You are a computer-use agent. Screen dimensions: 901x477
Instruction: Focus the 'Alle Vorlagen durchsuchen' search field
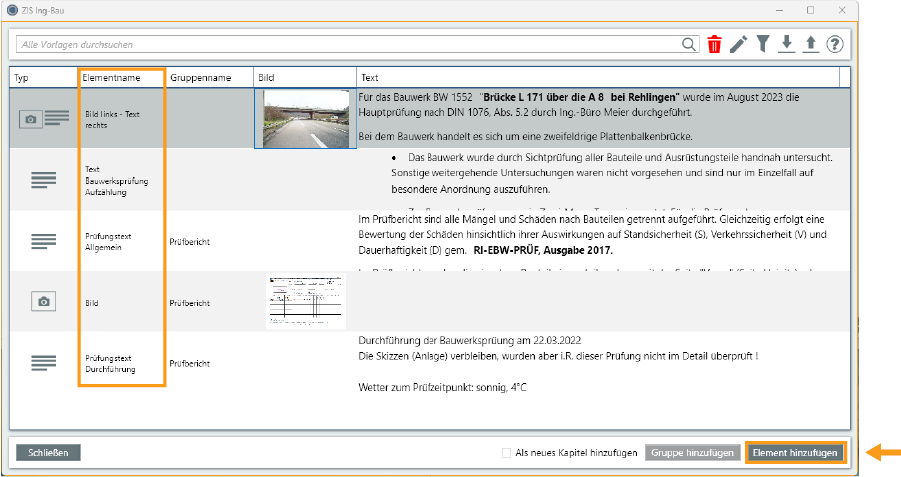pyautogui.click(x=345, y=45)
